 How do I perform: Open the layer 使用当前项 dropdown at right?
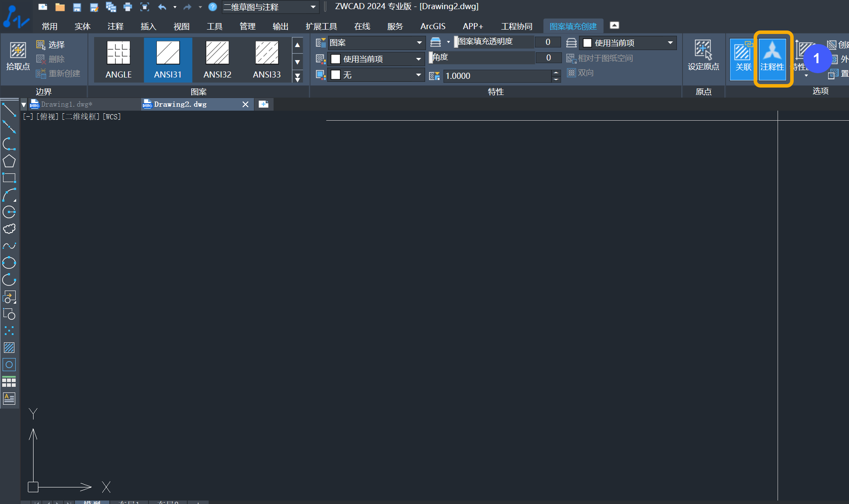tap(628, 43)
